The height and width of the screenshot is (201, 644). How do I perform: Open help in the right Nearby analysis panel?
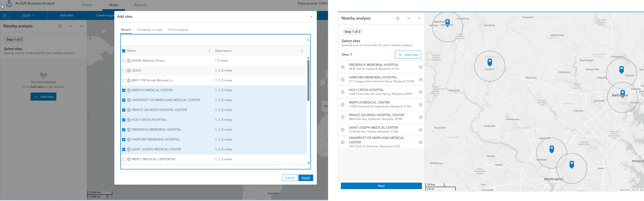click(x=398, y=18)
